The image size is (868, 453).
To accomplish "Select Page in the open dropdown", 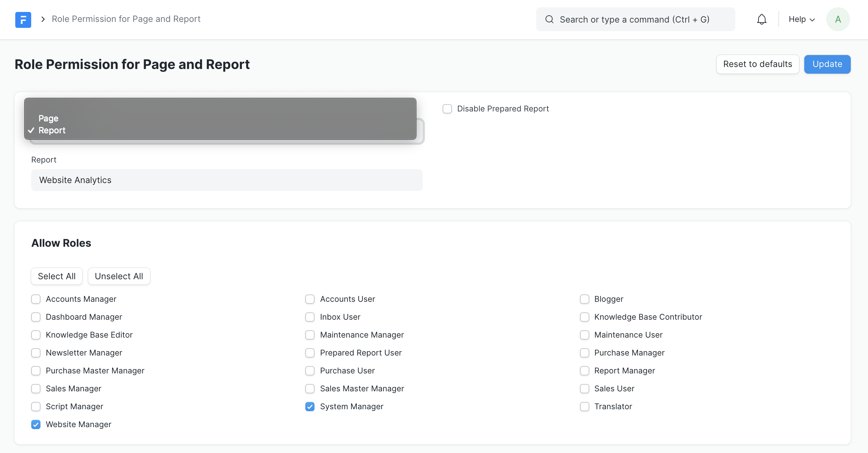I will click(48, 118).
